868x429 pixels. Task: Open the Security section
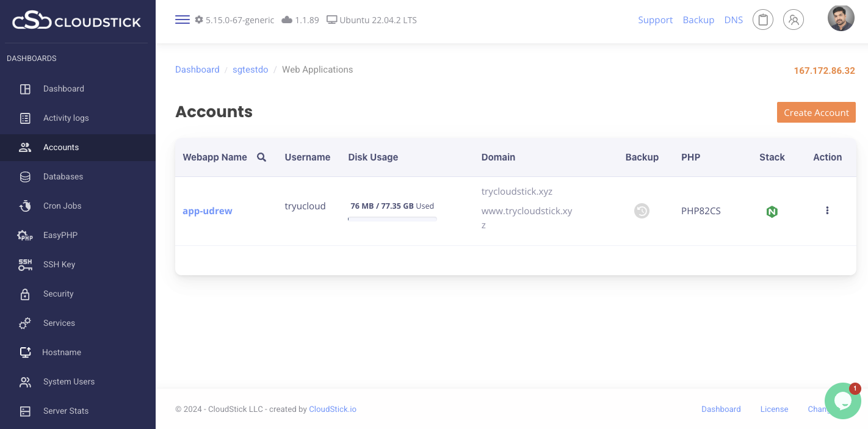[x=58, y=294]
